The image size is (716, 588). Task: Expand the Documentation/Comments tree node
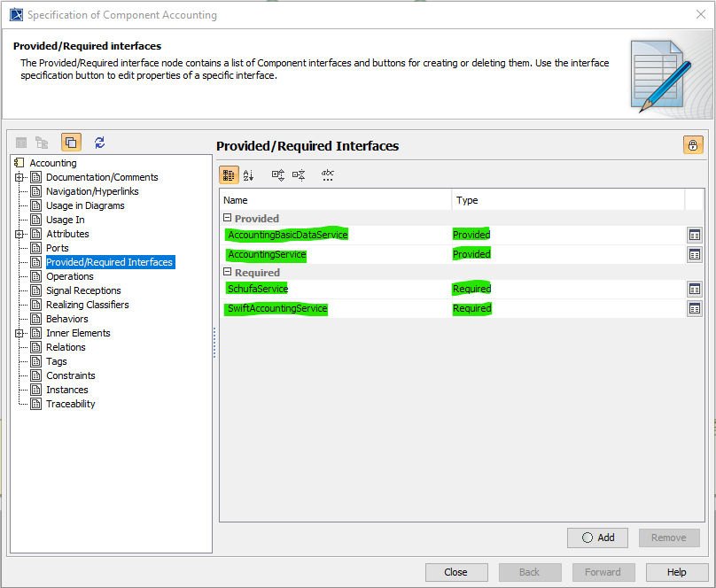(19, 177)
